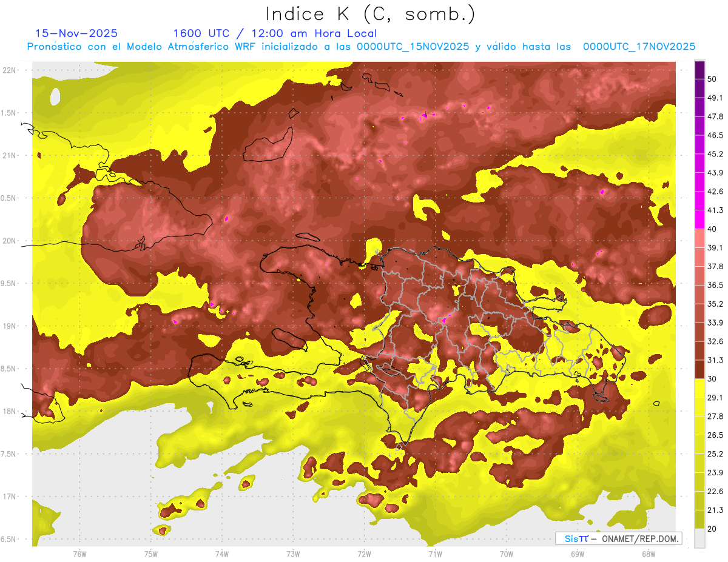Click the longitude axis label "69W"
The height and width of the screenshot is (562, 728).
point(578,554)
